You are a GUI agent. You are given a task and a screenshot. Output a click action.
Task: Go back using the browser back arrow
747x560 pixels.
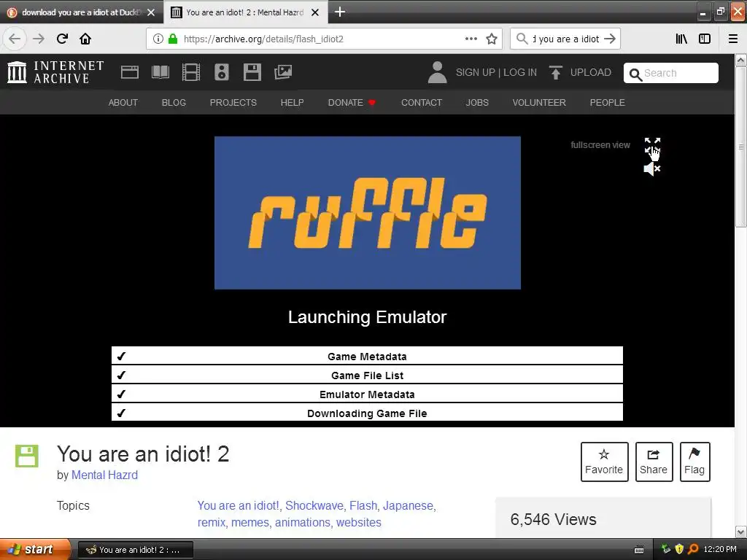pos(15,39)
